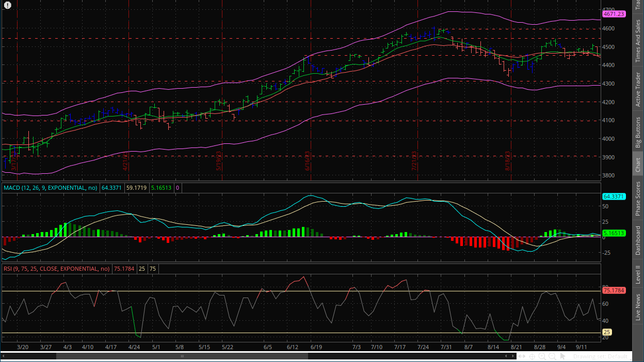Click the warning exclamation icon on the chart
This screenshot has height=362, width=644.
(7, 5)
